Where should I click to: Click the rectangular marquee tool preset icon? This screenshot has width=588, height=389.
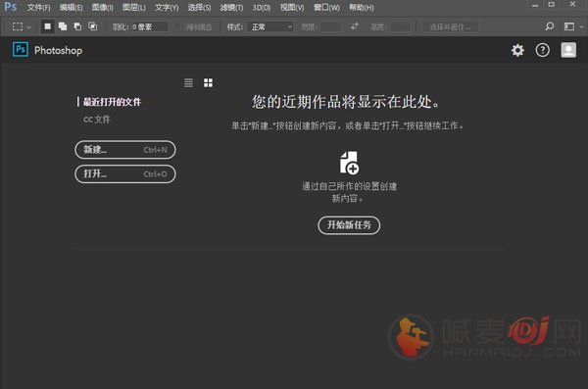(18, 26)
